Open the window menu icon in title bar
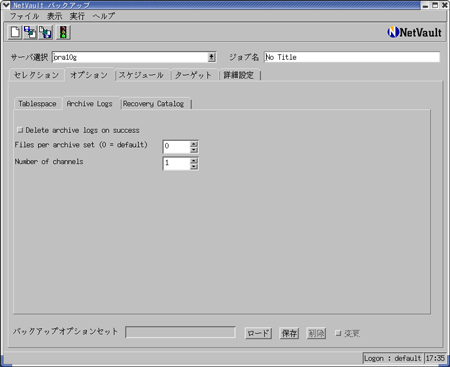This screenshot has width=450, height=367. click(6, 5)
